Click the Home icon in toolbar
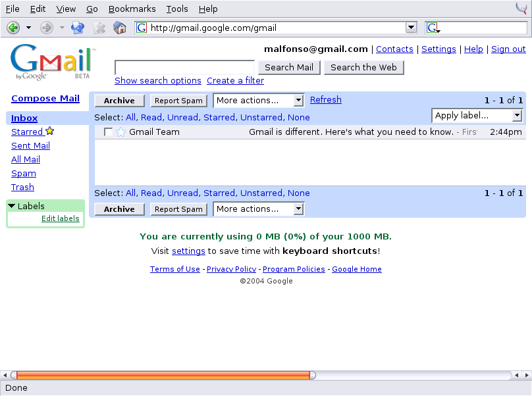532x396 pixels. pyautogui.click(x=119, y=28)
